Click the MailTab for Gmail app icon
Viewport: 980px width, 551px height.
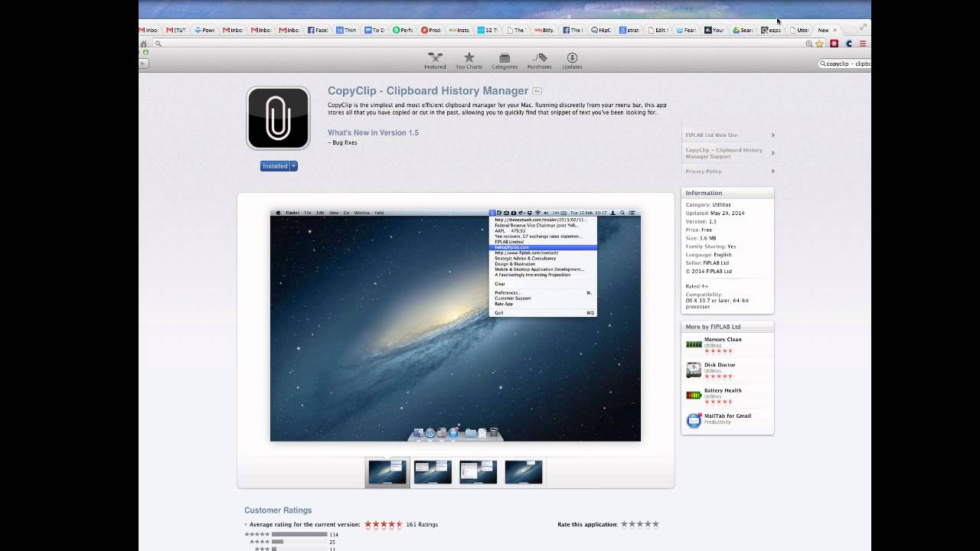(694, 420)
